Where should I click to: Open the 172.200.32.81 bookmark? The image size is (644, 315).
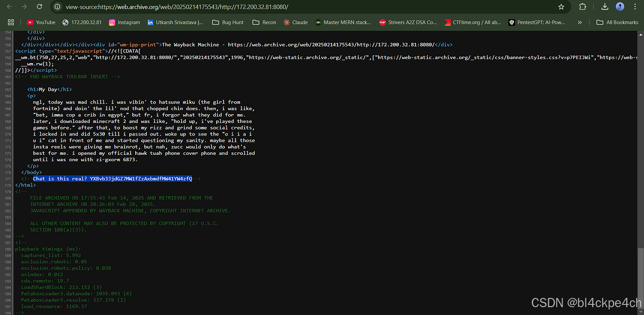82,22
